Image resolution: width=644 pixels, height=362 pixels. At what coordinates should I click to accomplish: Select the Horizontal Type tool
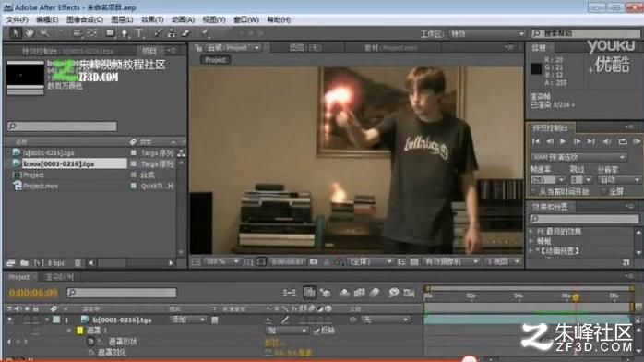click(138, 33)
